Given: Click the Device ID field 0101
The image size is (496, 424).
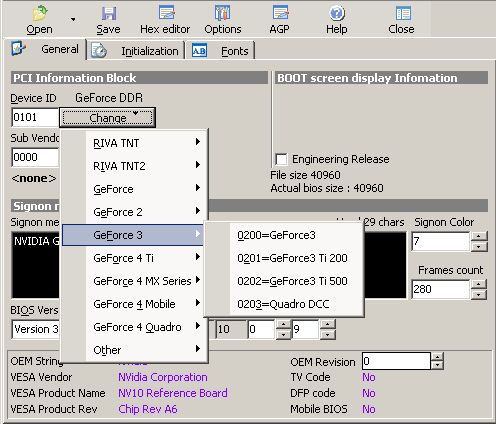Looking at the screenshot, I should 35,117.
